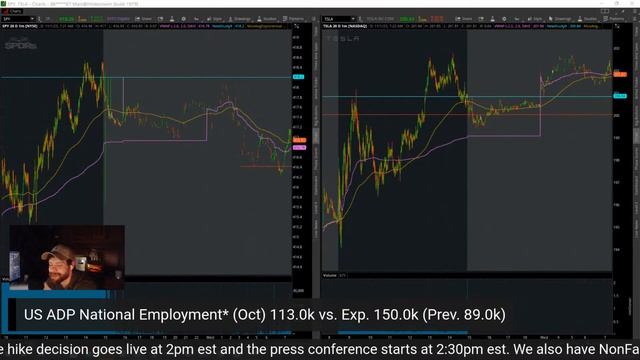The width and height of the screenshot is (640, 360).
Task: Open Studies menu on SPY chart
Action: [267, 19]
